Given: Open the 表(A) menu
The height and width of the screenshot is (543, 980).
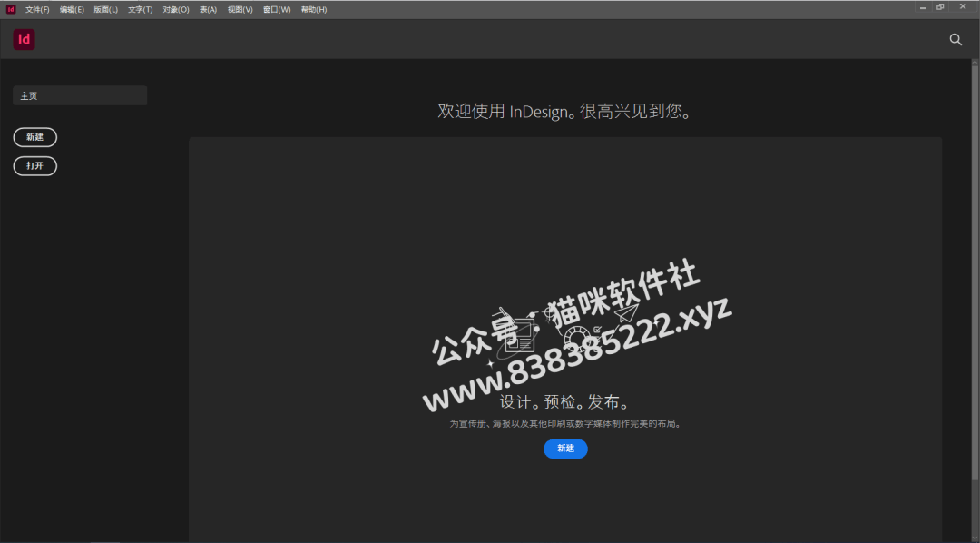Looking at the screenshot, I should click(208, 10).
